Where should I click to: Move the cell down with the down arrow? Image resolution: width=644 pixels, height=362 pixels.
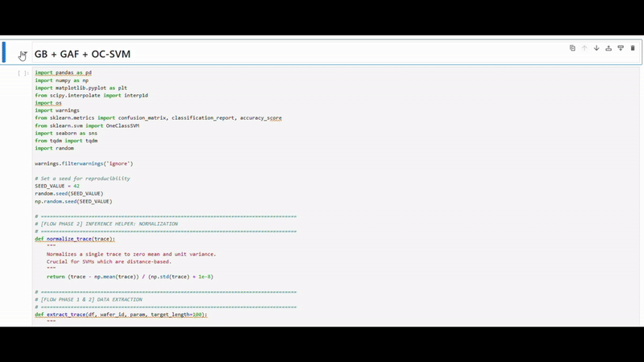tap(597, 48)
